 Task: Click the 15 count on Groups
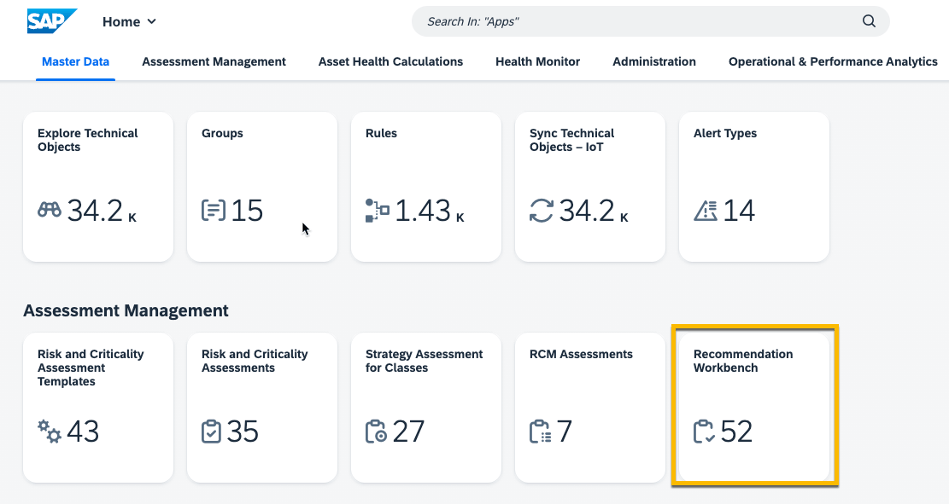pyautogui.click(x=247, y=211)
